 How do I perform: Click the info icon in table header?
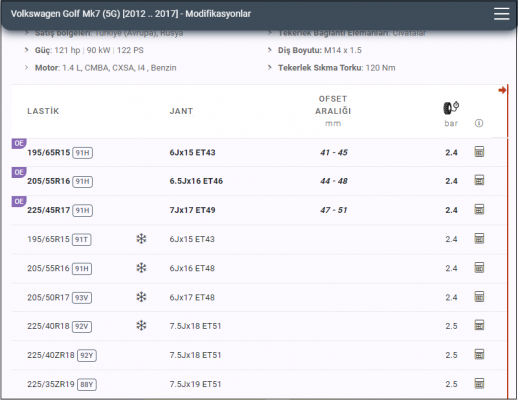(479, 123)
